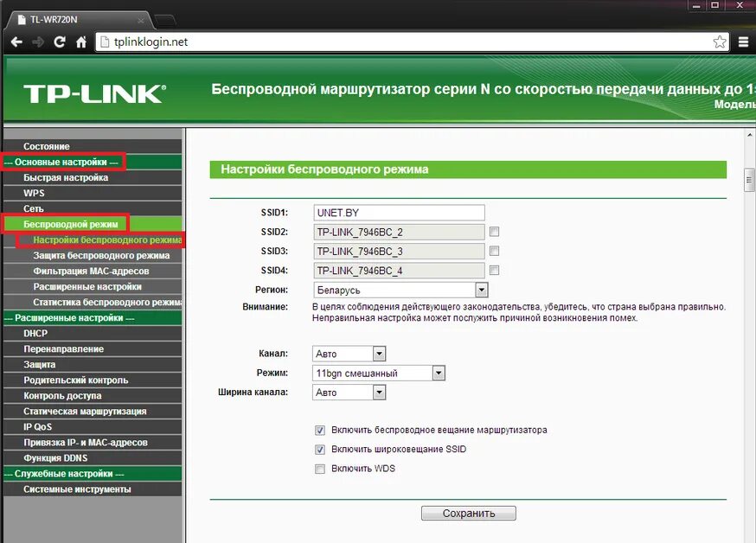Bookmark page with the star icon
The height and width of the screenshot is (543, 756).
pyautogui.click(x=720, y=42)
